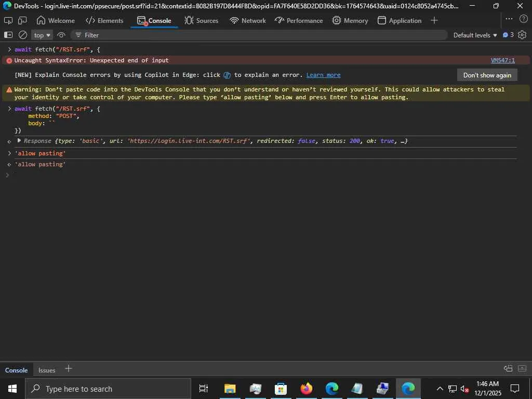Viewport: 532px width, 399px height.
Task: Open the DevTools help icon
Action: pyautogui.click(x=523, y=19)
